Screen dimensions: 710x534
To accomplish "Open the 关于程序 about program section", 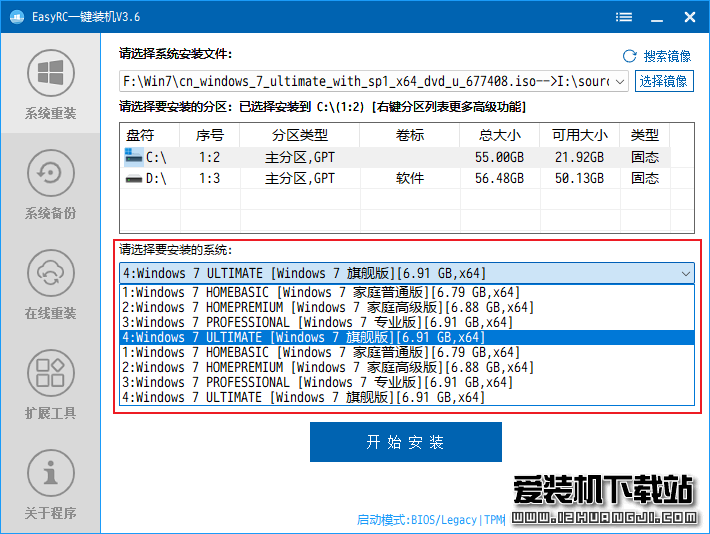I will (50, 484).
